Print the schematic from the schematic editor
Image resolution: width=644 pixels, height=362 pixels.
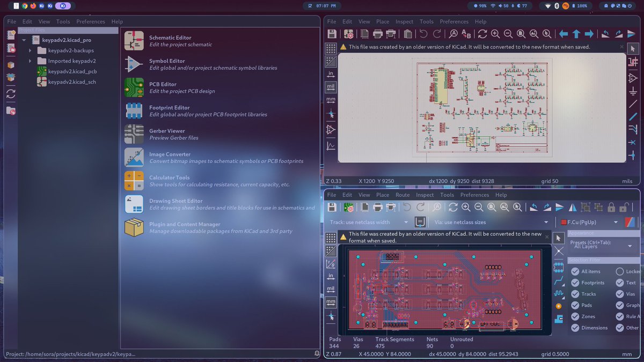tap(378, 34)
